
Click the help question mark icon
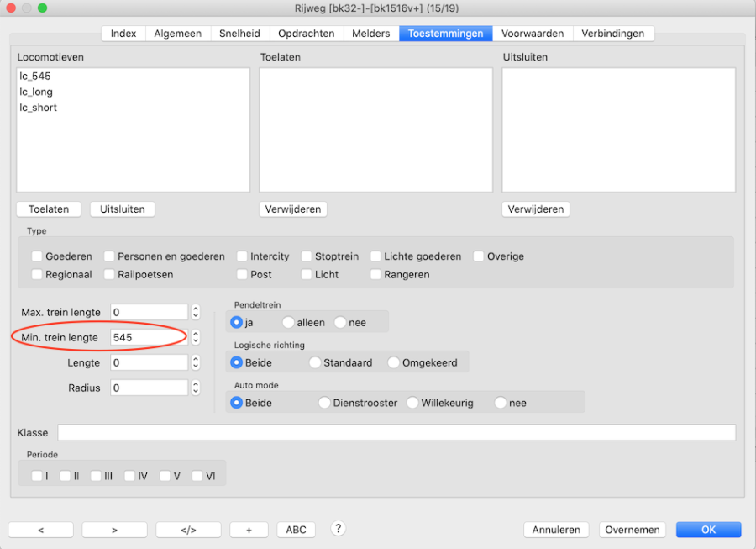(x=339, y=528)
